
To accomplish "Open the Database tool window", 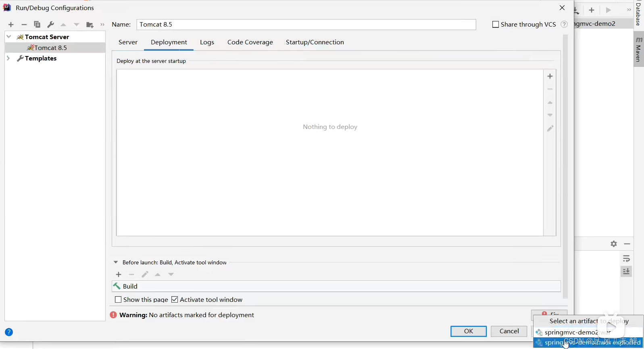I will (639, 14).
